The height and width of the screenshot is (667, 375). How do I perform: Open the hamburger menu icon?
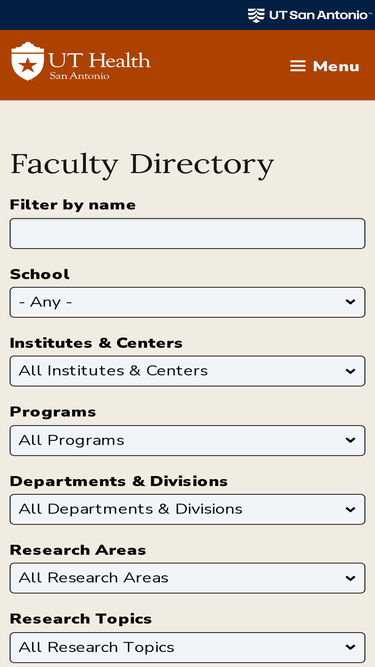pyautogui.click(x=298, y=66)
